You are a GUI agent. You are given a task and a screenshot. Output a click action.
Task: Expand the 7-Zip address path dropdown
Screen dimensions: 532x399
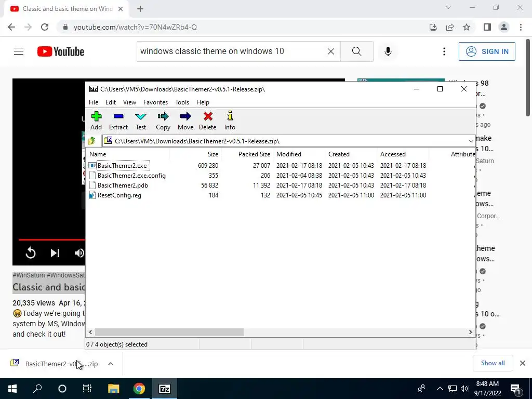coord(471,141)
